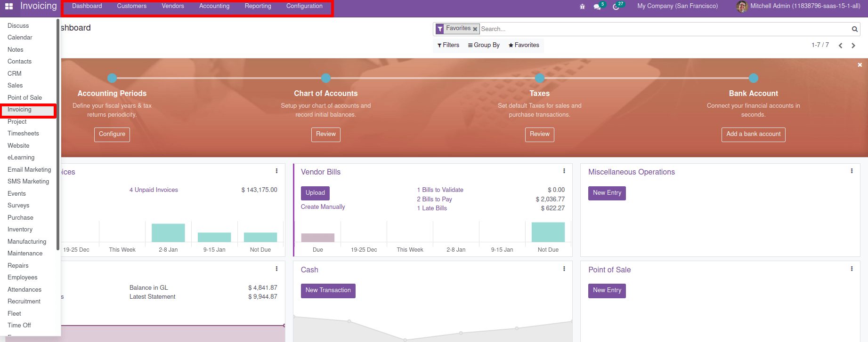Open the Cash card kebab menu

point(564,269)
